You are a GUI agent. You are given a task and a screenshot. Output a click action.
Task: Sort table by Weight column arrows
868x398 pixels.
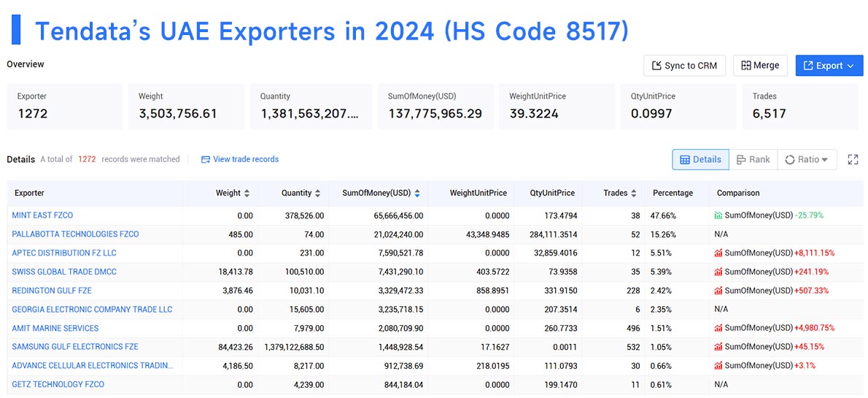click(x=247, y=193)
